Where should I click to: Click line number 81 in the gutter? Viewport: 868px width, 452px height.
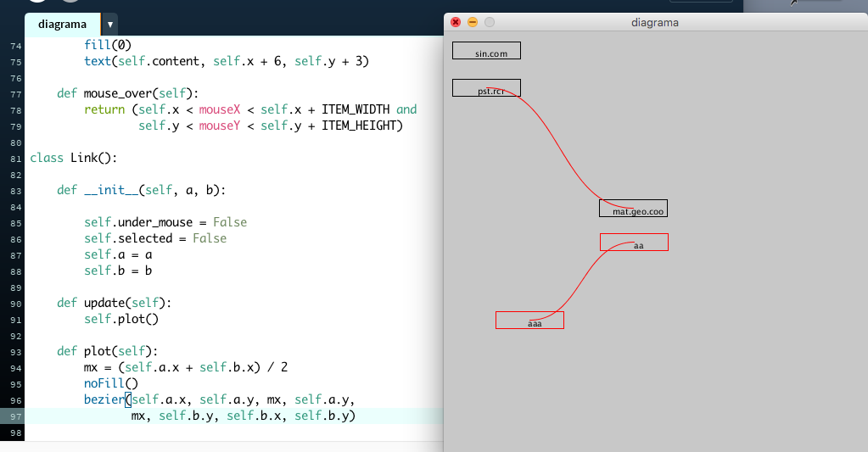point(16,159)
